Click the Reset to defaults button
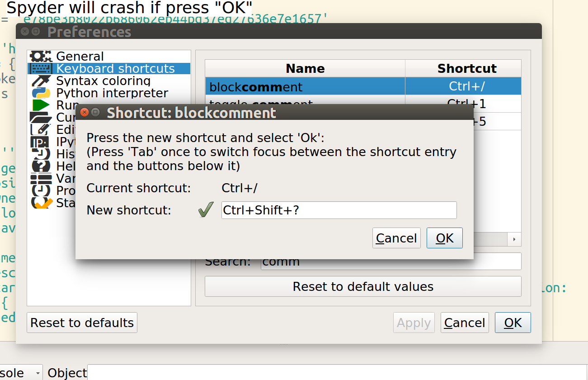The width and height of the screenshot is (588, 380). coord(82,322)
